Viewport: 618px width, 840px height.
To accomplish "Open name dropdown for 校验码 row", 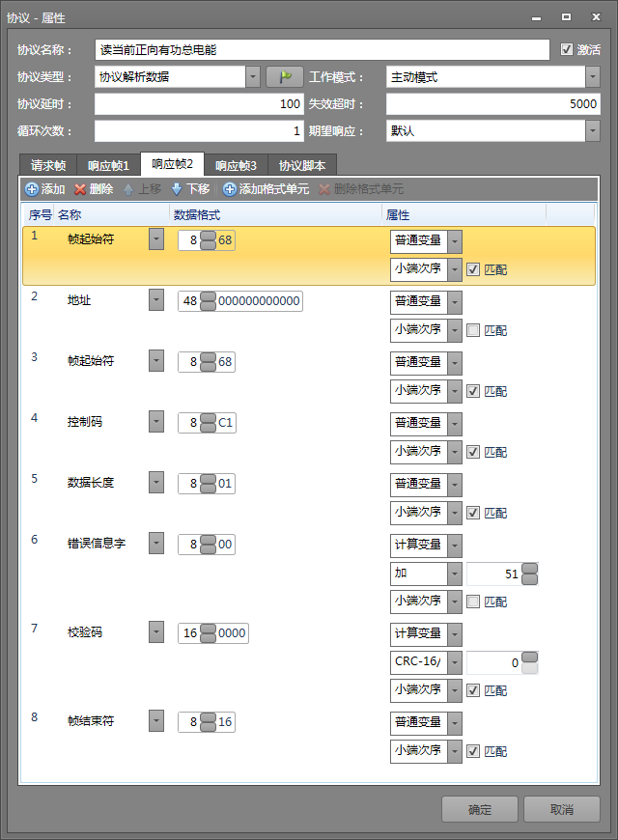I will pos(156,632).
